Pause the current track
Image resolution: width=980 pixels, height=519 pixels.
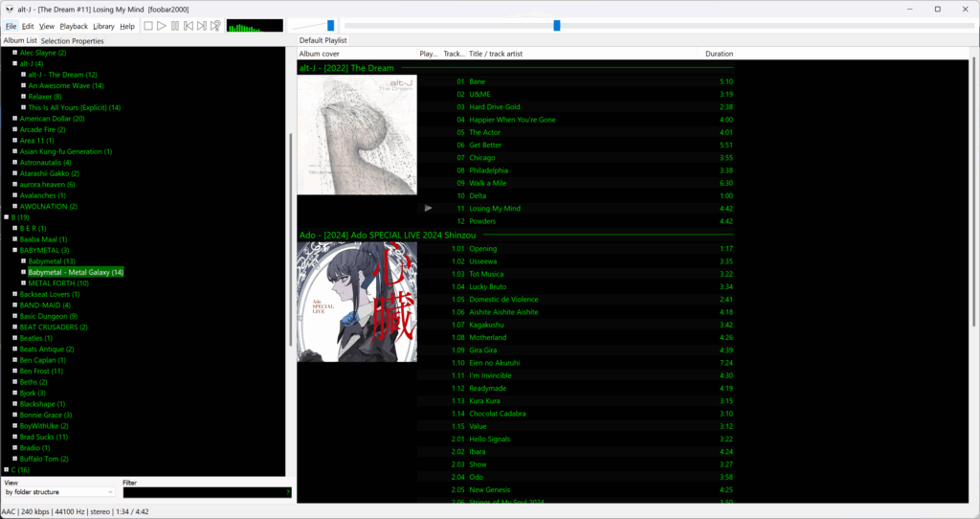(x=175, y=26)
